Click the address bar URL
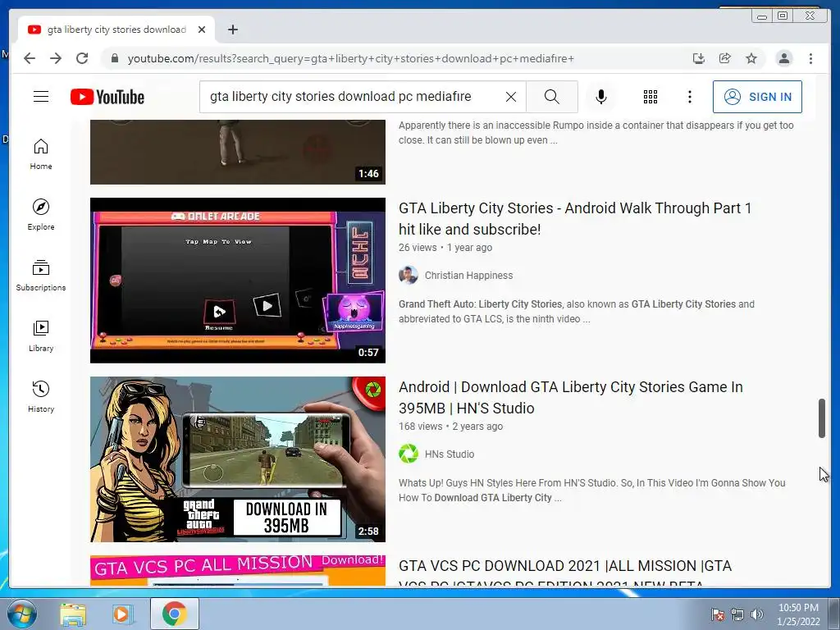This screenshot has height=630, width=840. (350, 58)
